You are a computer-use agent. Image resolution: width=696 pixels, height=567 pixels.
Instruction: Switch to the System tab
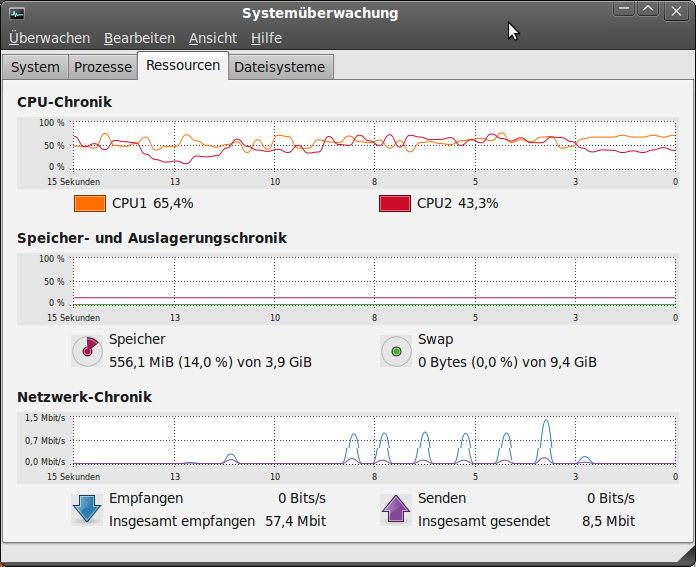tap(35, 67)
